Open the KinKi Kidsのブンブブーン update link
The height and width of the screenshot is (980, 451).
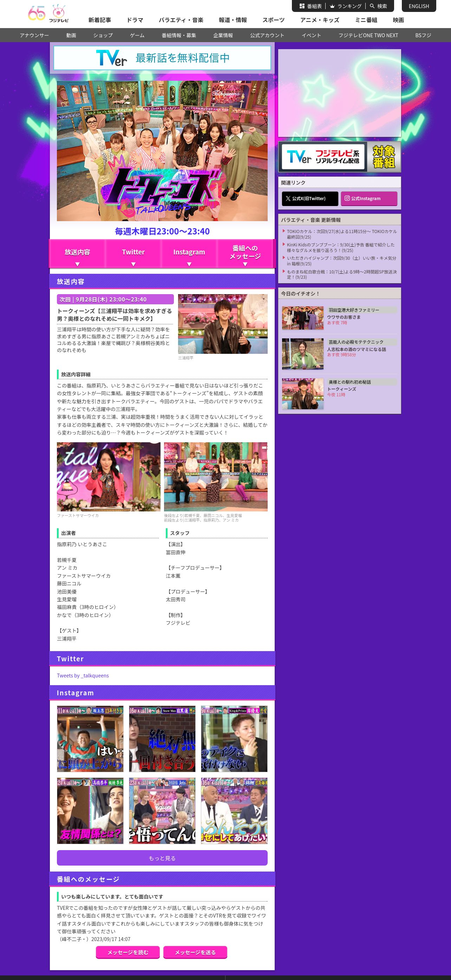coord(341,247)
